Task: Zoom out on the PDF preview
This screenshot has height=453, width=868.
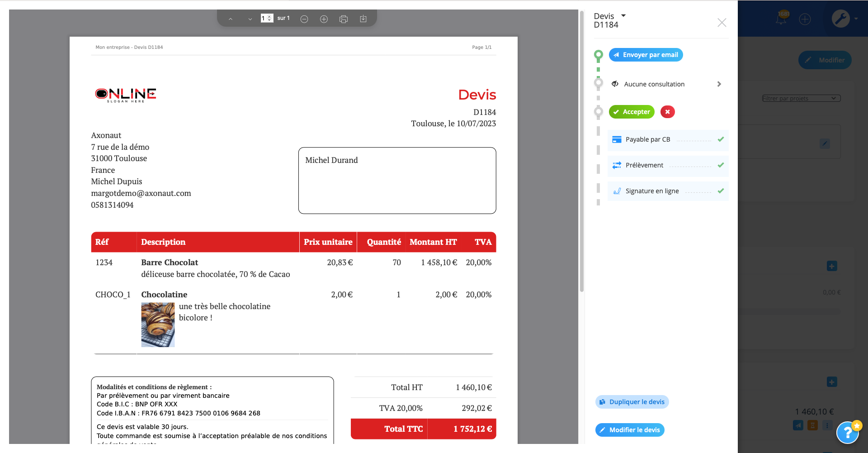Action: coord(305,19)
